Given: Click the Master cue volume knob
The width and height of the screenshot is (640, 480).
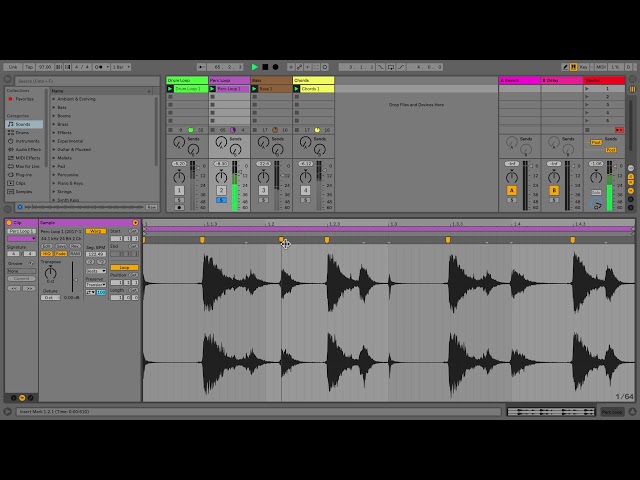Looking at the screenshot, I should (x=596, y=203).
